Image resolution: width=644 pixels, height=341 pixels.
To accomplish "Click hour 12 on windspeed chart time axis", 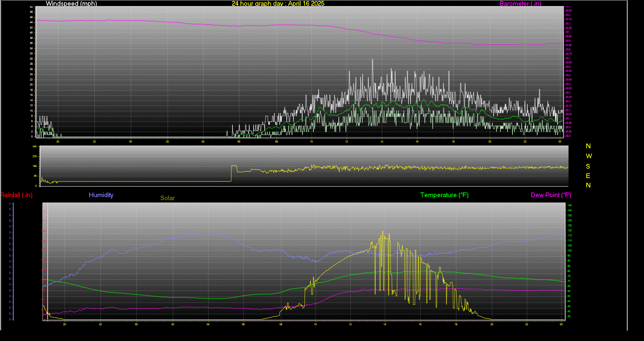I will (346, 142).
